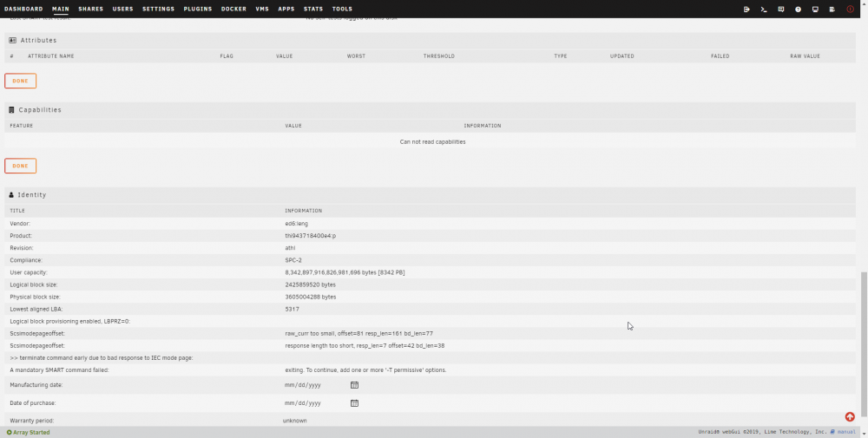Click the manual book icon in footer

832,432
